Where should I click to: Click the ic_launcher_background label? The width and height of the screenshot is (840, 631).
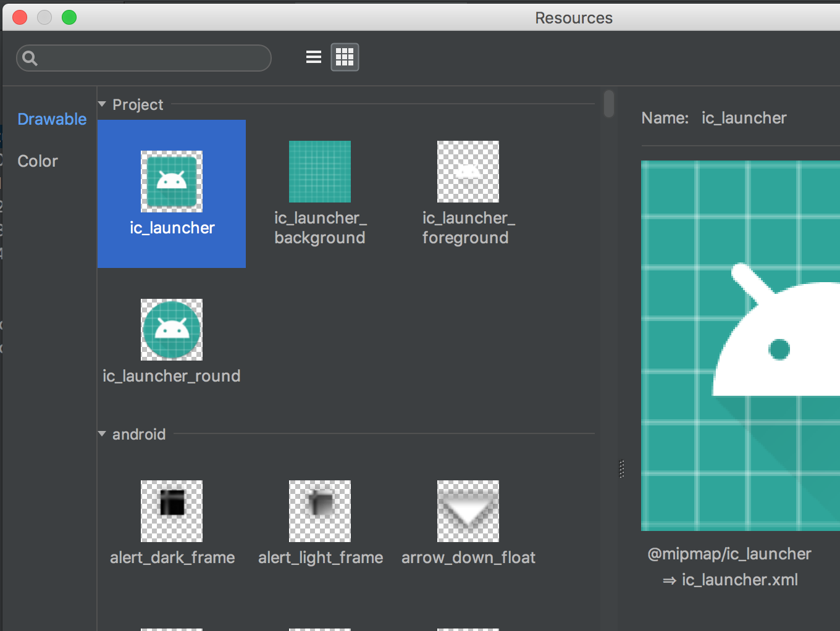tap(320, 228)
